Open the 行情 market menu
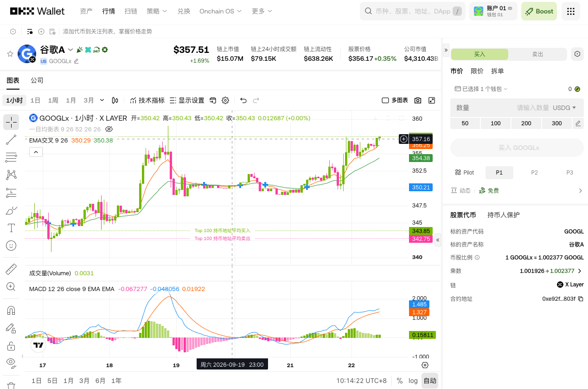 point(109,11)
